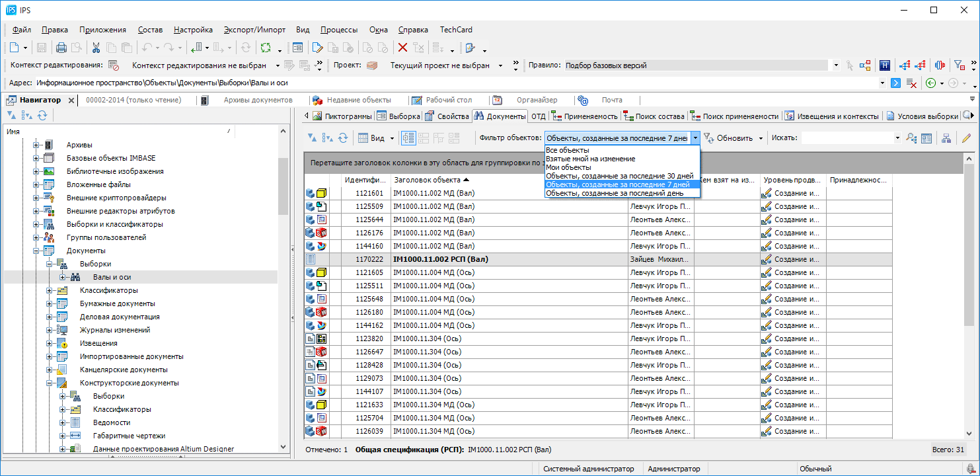The width and height of the screenshot is (980, 476).
Task: Click the Cut scissors icon
Action: point(96,48)
